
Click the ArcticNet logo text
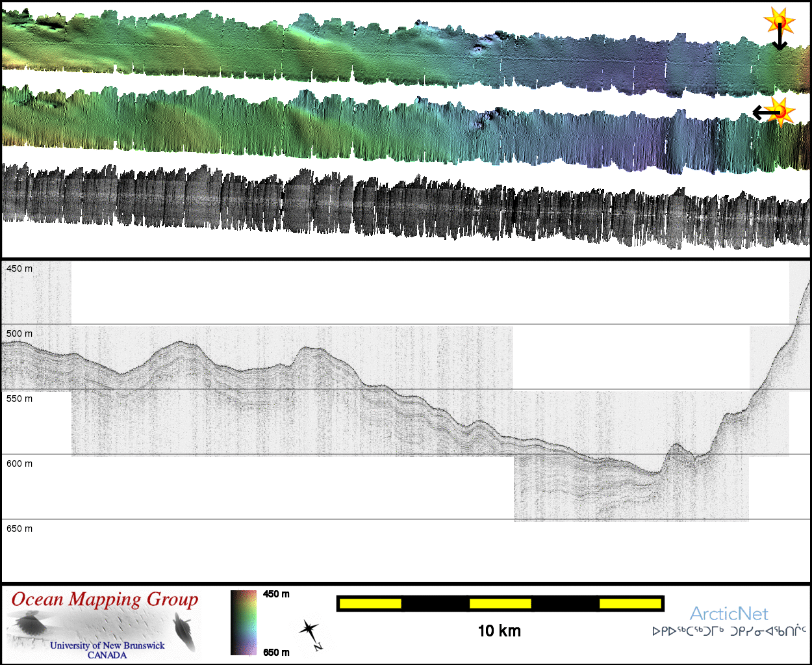[x=728, y=614]
